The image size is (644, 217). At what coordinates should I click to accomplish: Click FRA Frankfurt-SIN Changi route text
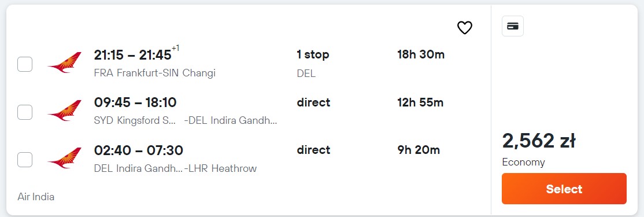coord(154,73)
